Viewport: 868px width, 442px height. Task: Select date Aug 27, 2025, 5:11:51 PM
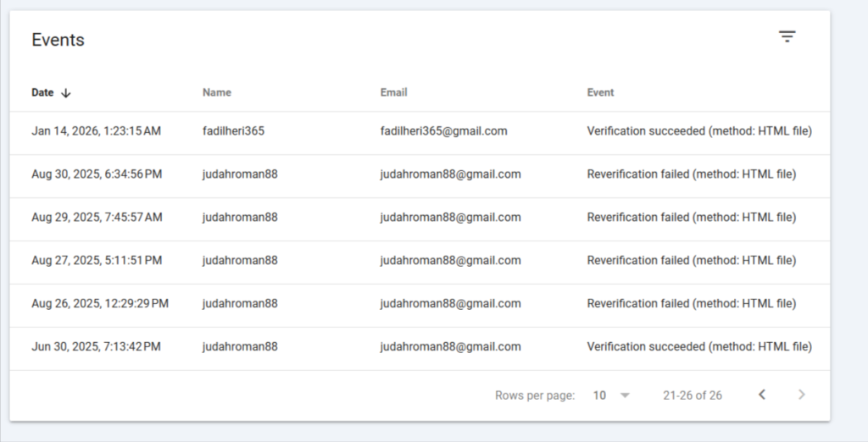[97, 261]
